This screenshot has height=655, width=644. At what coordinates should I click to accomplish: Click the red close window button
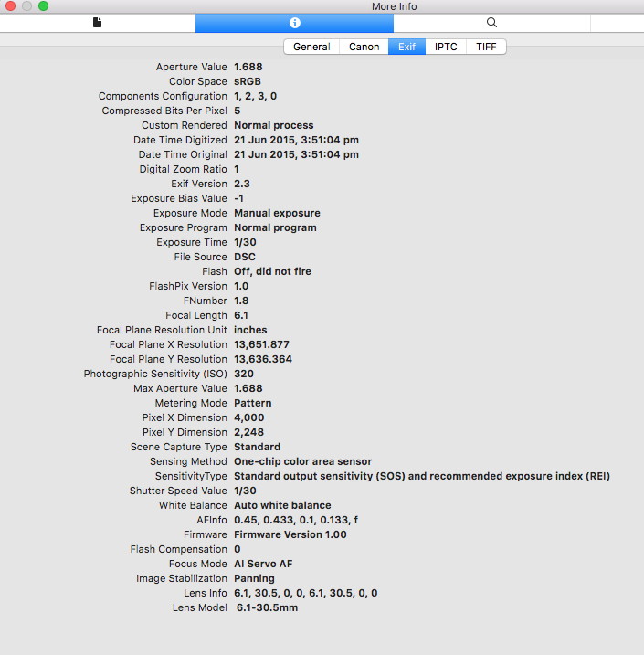[9, 6]
